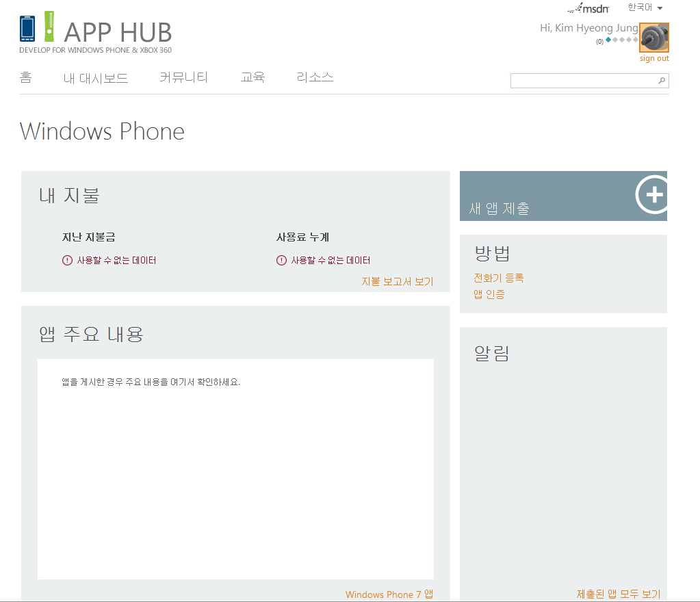This screenshot has width=700, height=602.
Task: Open the 제출된 앱 모두 보기 link
Action: click(619, 594)
